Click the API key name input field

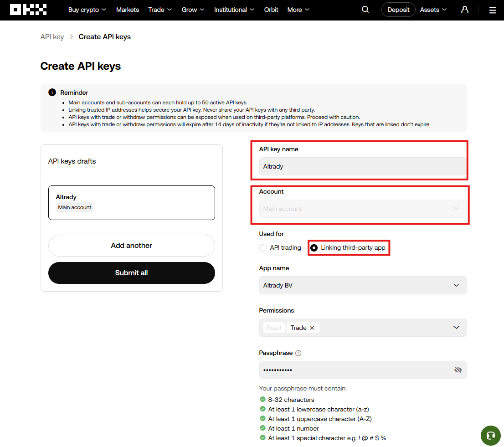pos(363,166)
